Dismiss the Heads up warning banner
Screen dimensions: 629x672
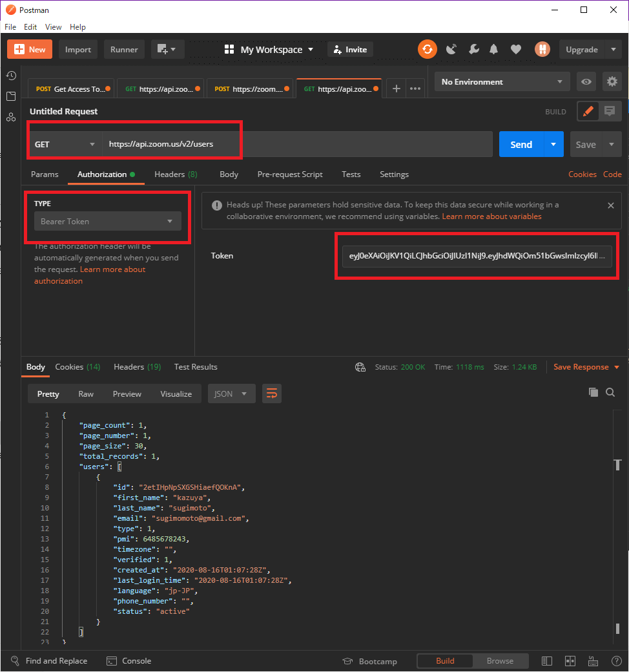pyautogui.click(x=610, y=205)
